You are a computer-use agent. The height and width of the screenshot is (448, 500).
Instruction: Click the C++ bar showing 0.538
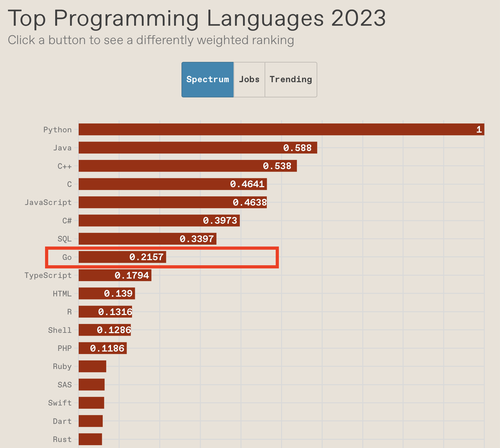pyautogui.click(x=188, y=166)
